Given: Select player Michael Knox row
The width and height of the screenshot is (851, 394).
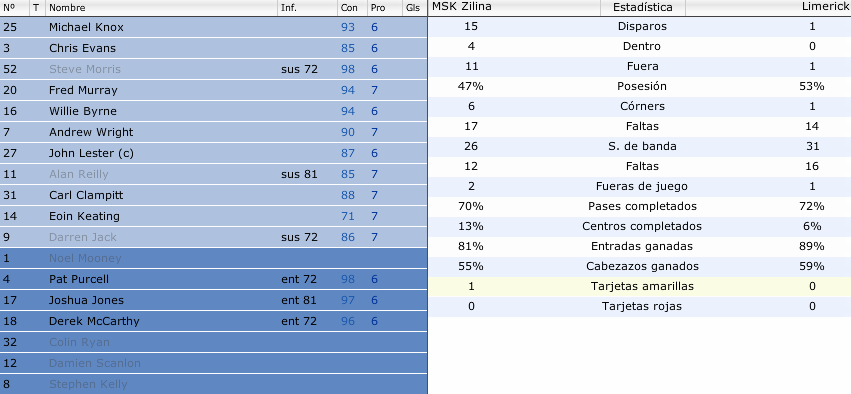Looking at the screenshot, I should [x=213, y=27].
